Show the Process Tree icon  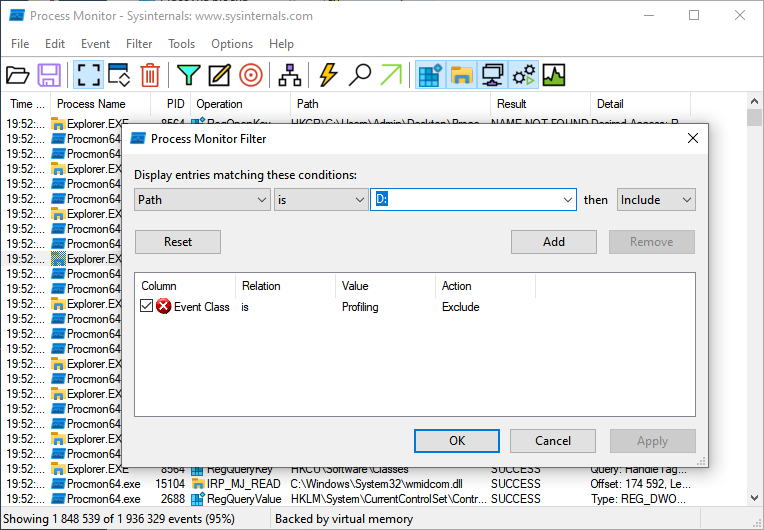pos(290,75)
